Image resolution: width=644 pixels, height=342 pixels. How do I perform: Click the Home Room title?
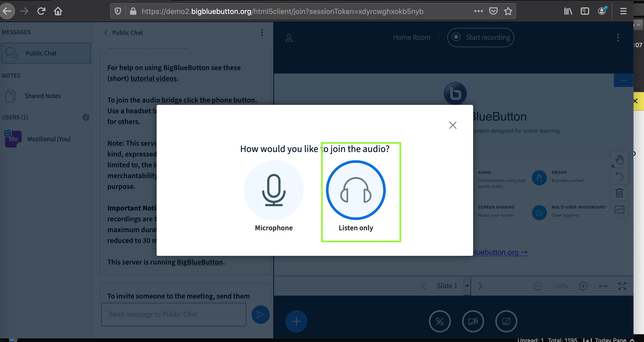pos(412,37)
